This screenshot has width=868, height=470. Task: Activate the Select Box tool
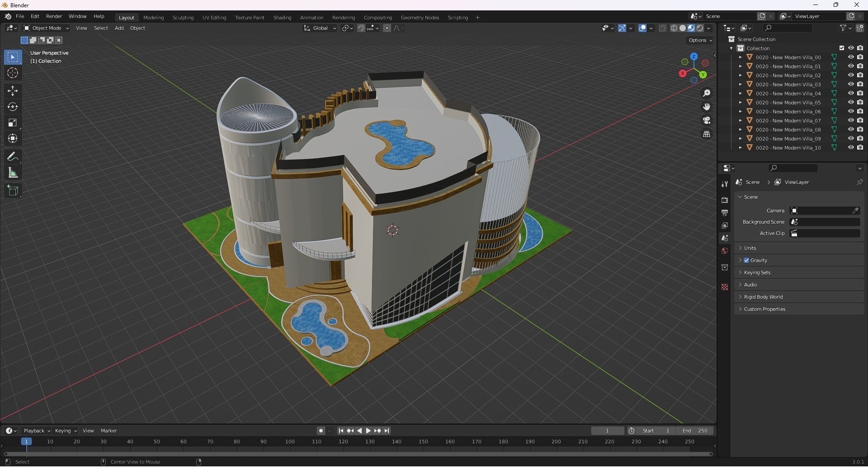tap(13, 57)
